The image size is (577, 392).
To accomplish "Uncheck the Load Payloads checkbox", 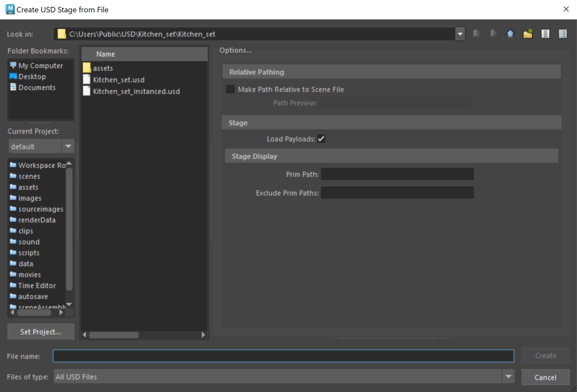I will 321,139.
